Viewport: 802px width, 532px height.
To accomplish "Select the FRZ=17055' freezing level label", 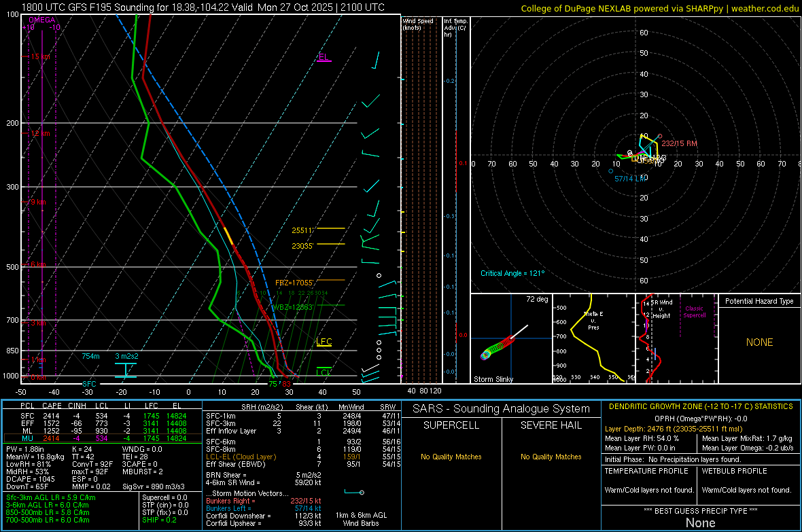I will click(x=294, y=283).
